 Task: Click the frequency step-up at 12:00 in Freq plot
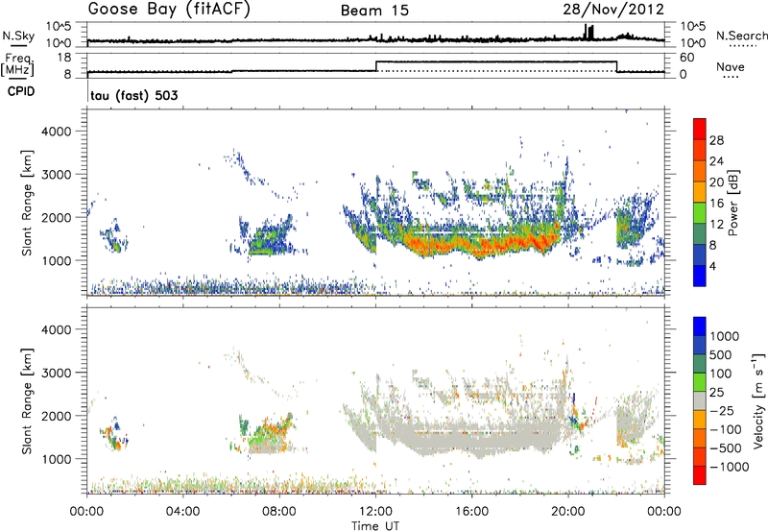point(376,66)
